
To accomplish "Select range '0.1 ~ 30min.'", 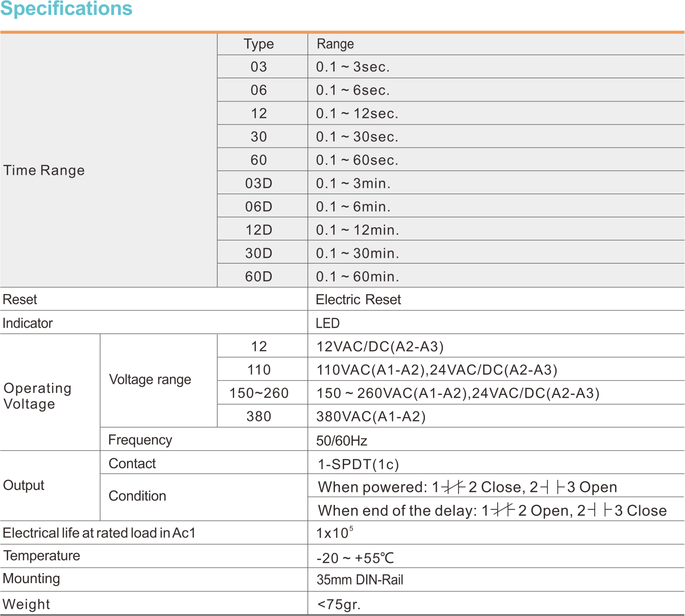I will coord(358,253).
